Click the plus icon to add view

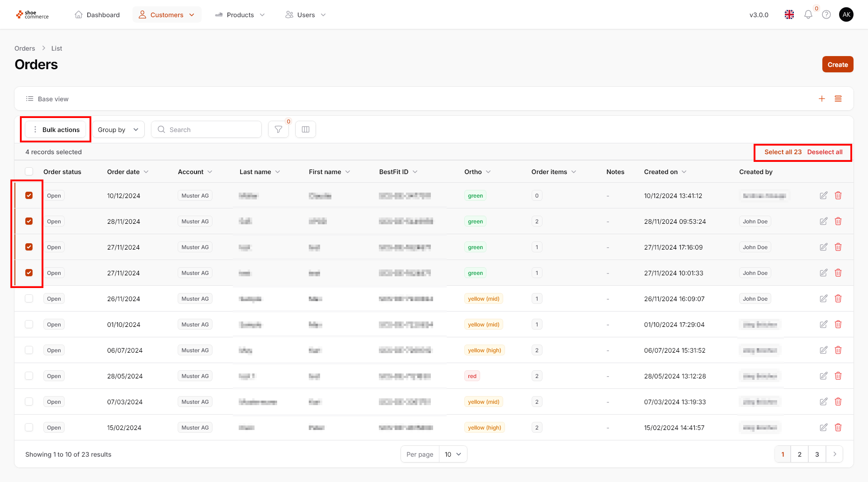coord(822,99)
